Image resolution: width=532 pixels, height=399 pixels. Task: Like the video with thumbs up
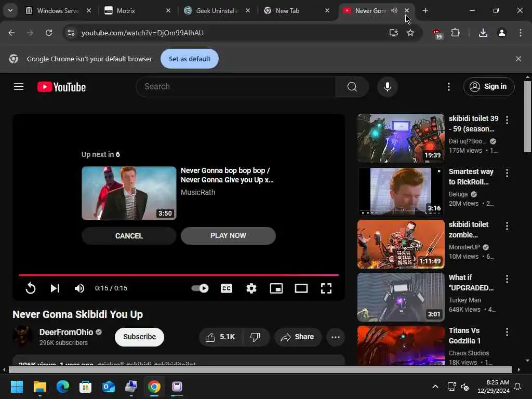point(220,337)
